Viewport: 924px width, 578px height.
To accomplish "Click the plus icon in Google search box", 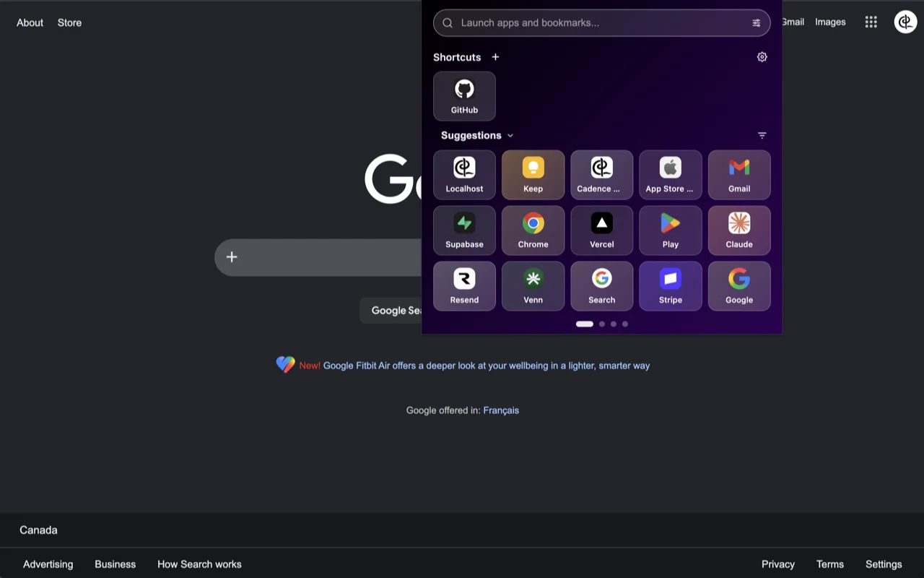I will (232, 257).
